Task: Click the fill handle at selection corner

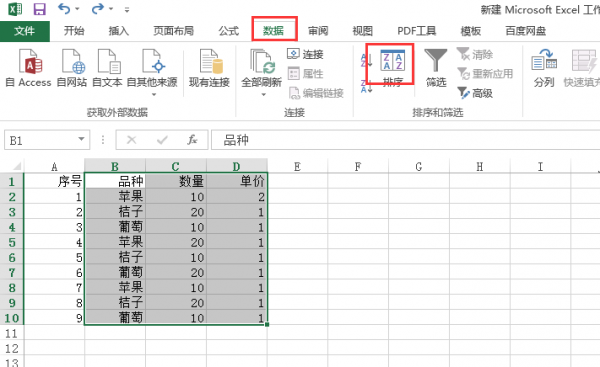Action: [x=267, y=325]
